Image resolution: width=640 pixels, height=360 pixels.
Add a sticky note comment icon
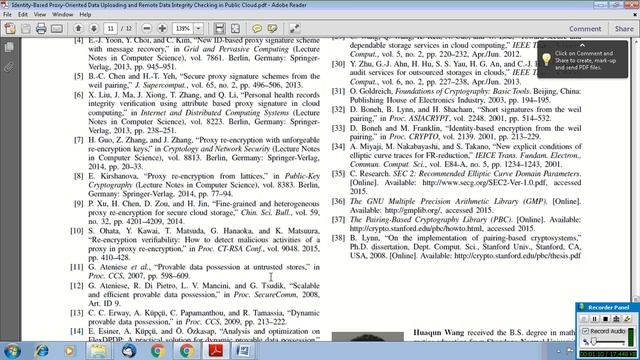pos(257,28)
